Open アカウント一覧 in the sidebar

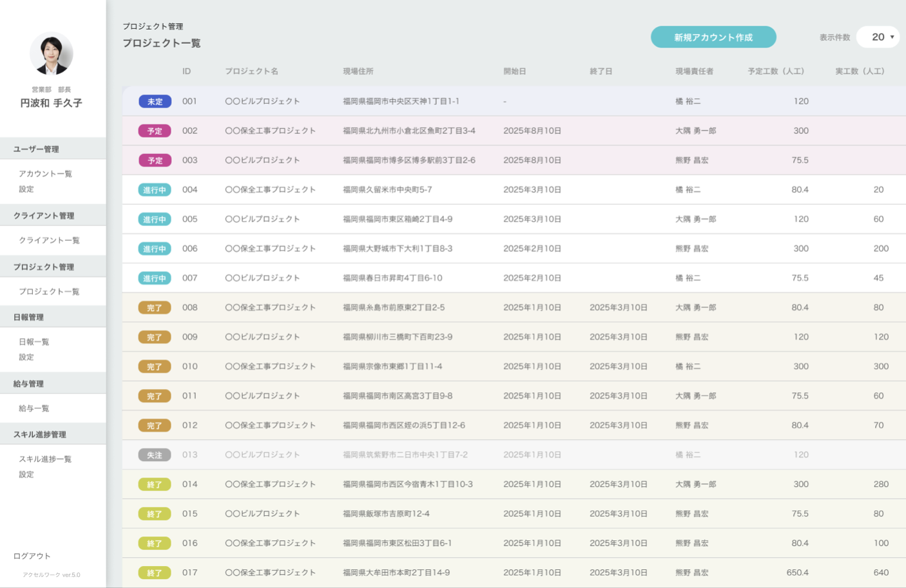pos(45,174)
